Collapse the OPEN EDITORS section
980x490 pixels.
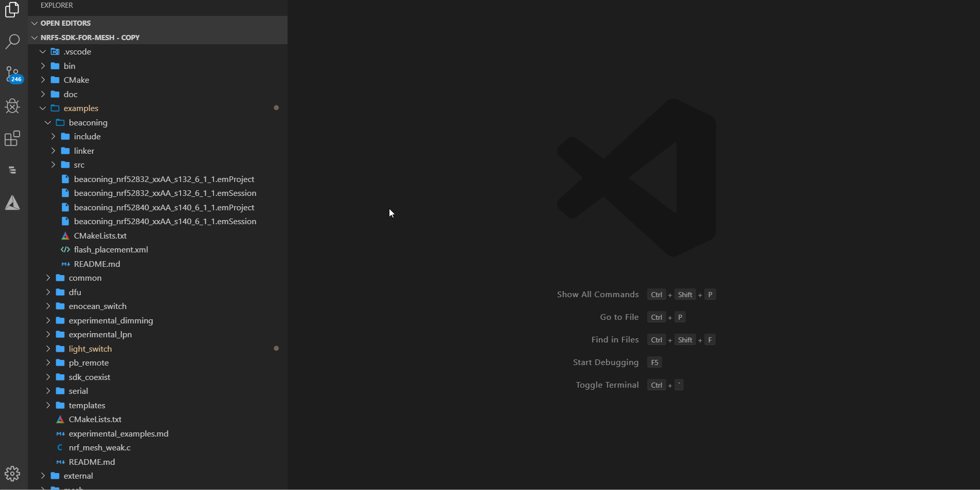tap(65, 23)
